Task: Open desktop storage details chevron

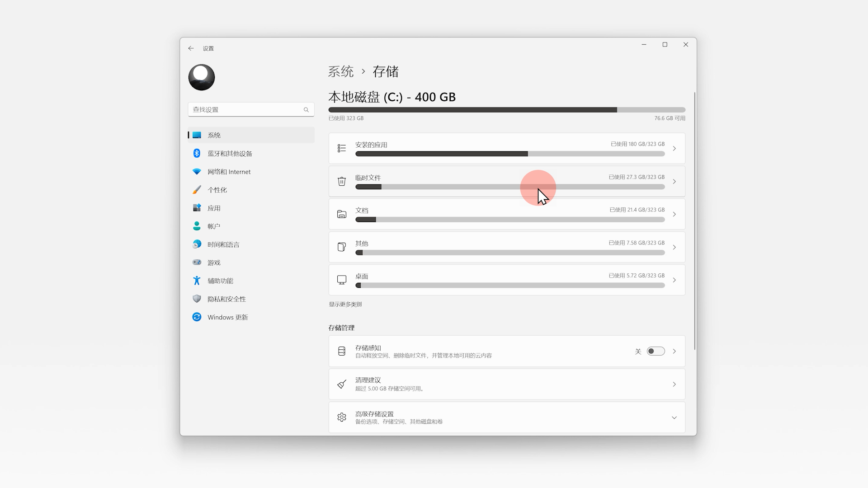Action: point(674,280)
